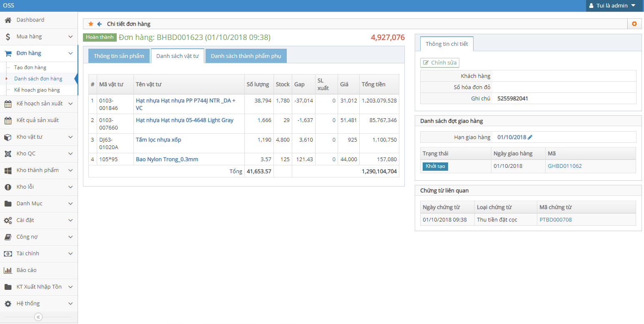644x324 pixels.
Task: Click order total 4,927,076 in red
Action: (x=388, y=37)
